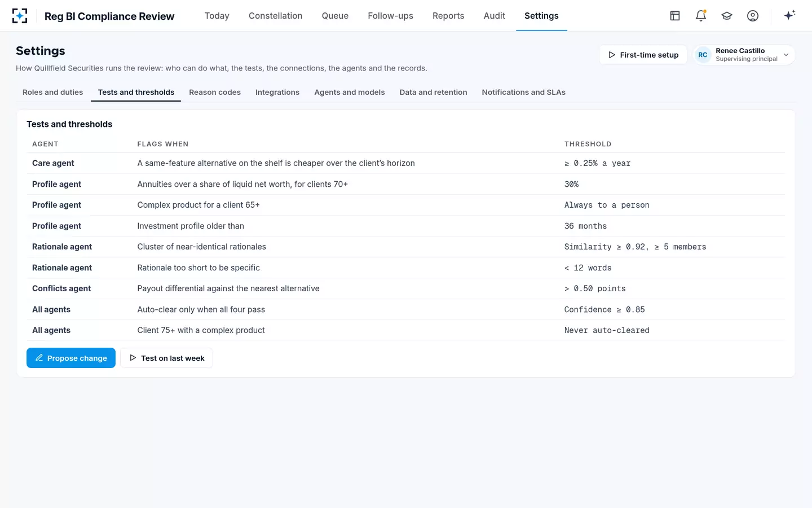812x508 pixels.
Task: Open the Follow-ups tab
Action: tap(390, 16)
